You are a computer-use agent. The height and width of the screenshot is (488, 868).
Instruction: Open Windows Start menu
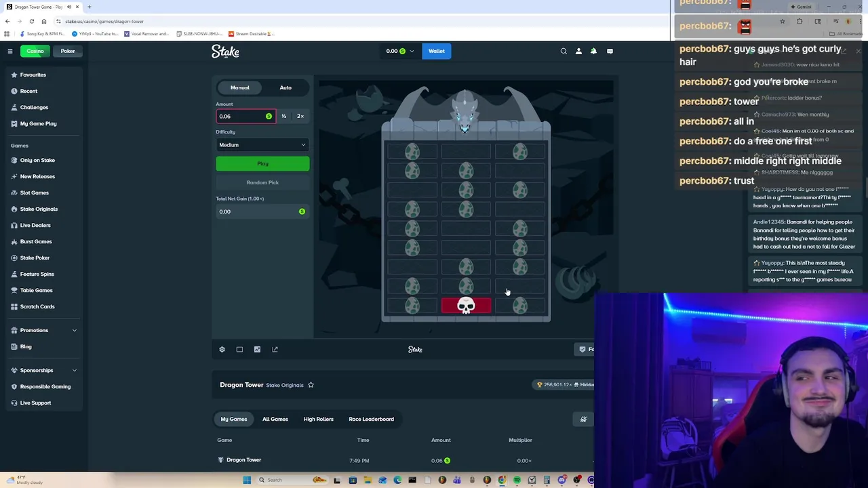coord(247,480)
